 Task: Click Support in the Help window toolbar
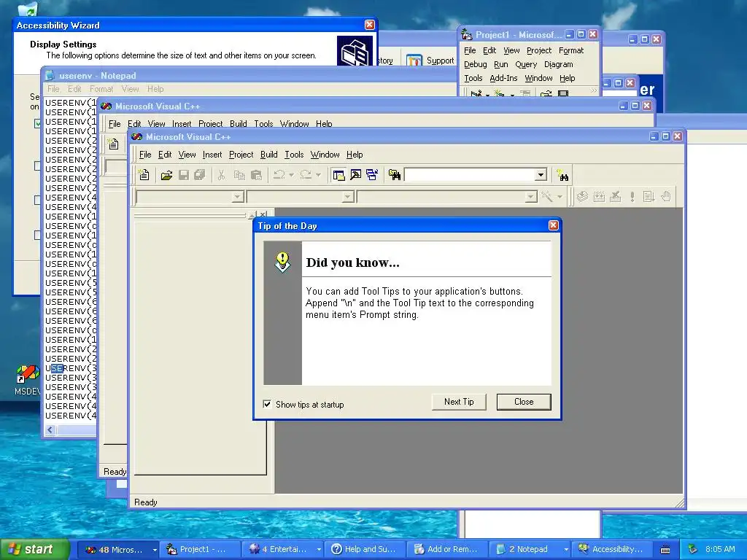(x=430, y=61)
